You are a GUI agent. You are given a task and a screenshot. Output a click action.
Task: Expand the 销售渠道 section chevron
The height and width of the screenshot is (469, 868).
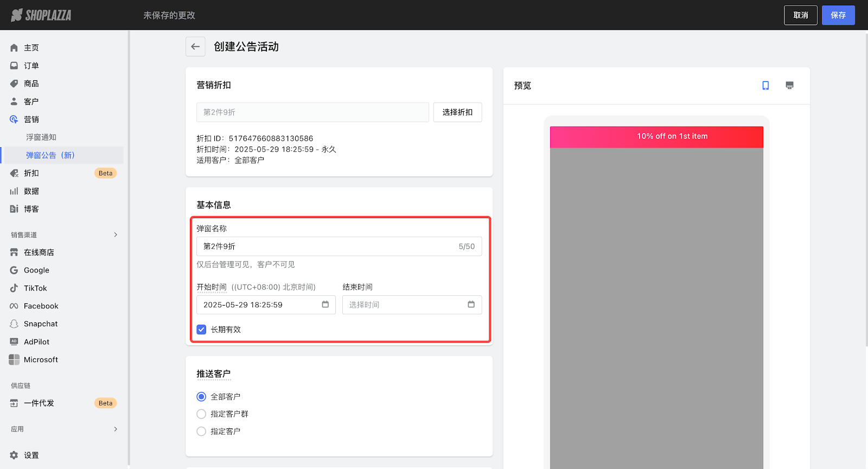[x=116, y=234]
